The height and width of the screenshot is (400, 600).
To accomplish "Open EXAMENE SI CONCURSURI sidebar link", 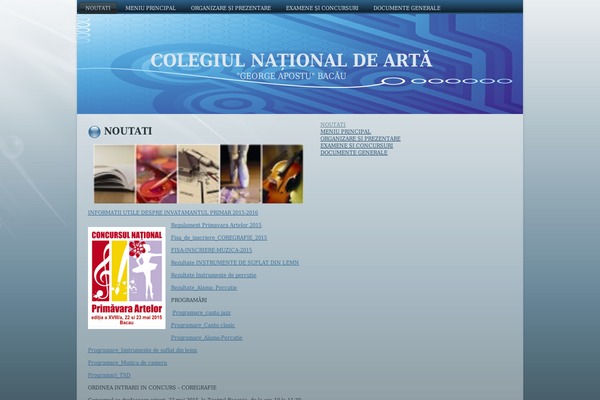I will pos(357,145).
